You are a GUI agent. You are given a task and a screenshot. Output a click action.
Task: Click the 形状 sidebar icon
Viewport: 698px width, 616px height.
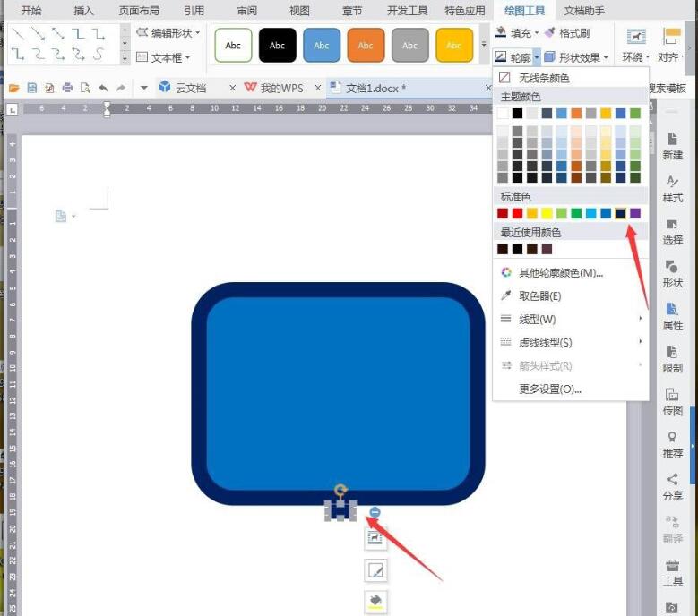[672, 274]
